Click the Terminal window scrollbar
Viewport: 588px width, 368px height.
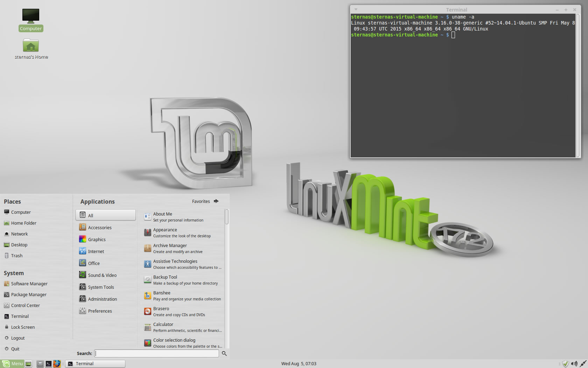[578, 86]
